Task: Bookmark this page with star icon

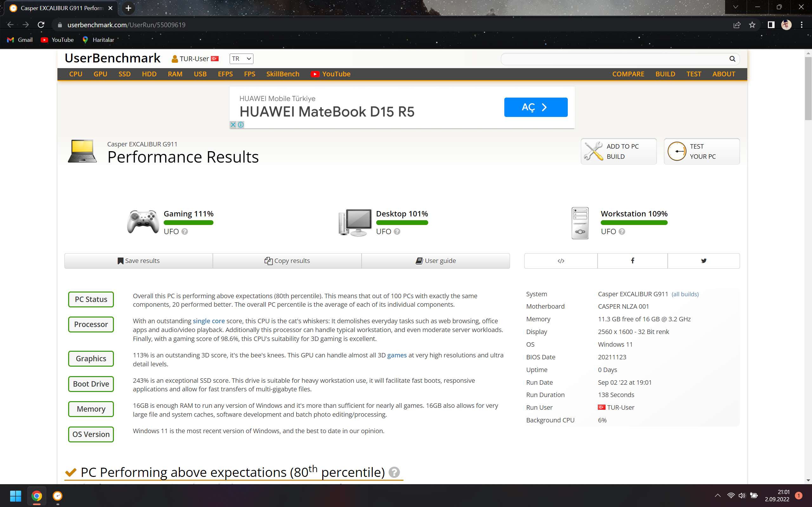Action: [x=752, y=25]
